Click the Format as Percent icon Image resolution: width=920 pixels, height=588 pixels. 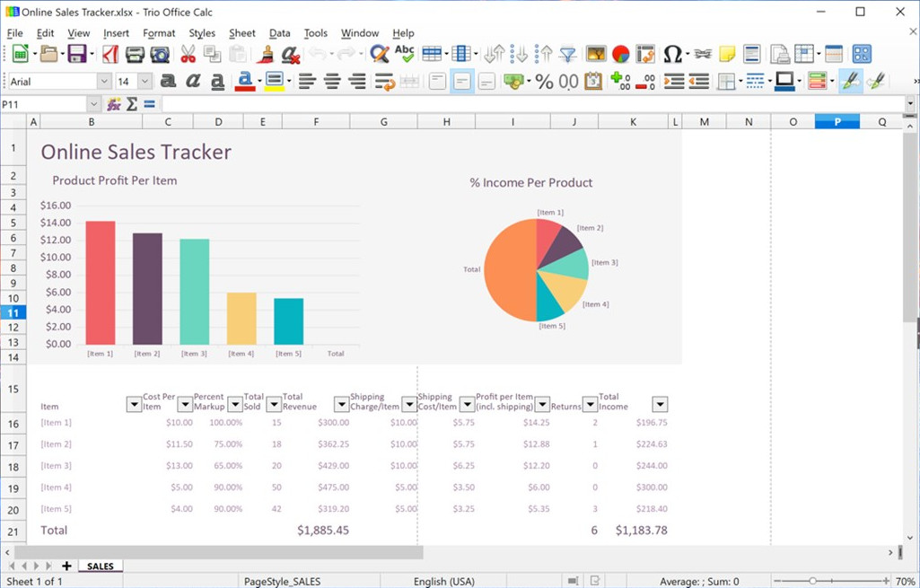click(x=544, y=82)
